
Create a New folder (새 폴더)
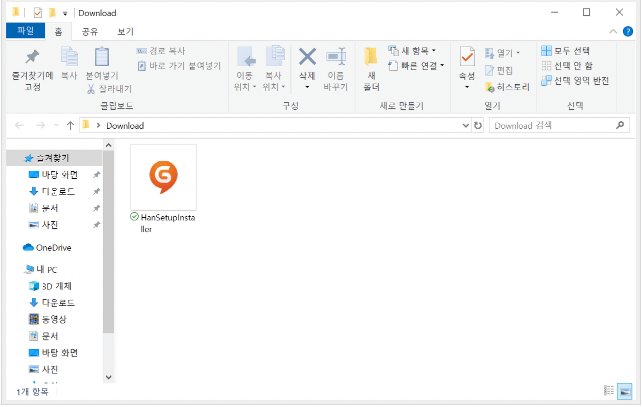[x=371, y=69]
